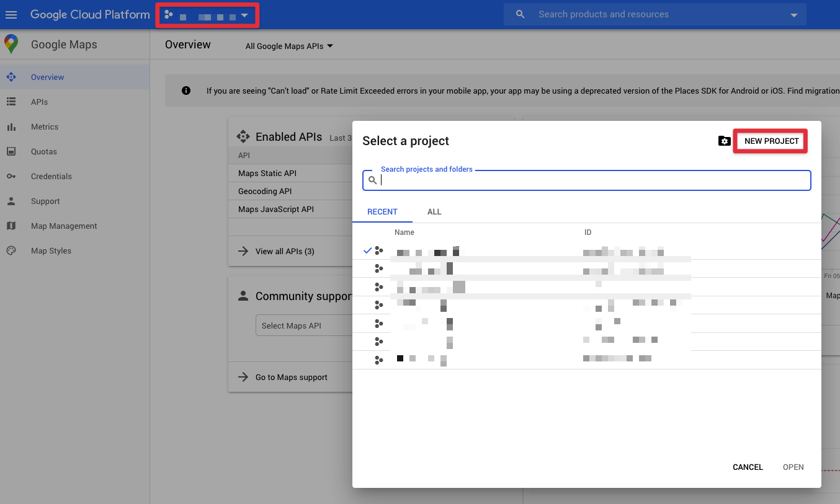Click the NEW PROJECT button
This screenshot has height=504, width=840.
770,141
